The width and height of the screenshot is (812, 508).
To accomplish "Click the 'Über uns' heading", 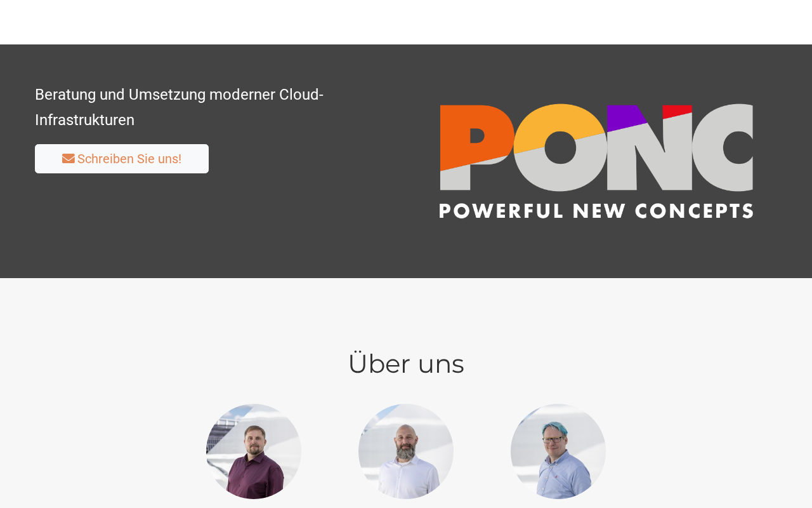I will (x=406, y=364).
